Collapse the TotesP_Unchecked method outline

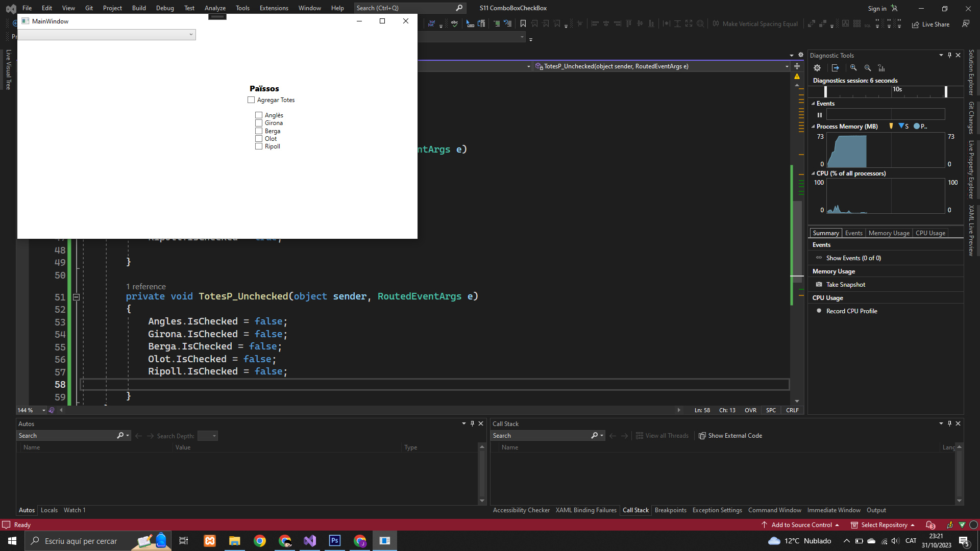coord(76,297)
